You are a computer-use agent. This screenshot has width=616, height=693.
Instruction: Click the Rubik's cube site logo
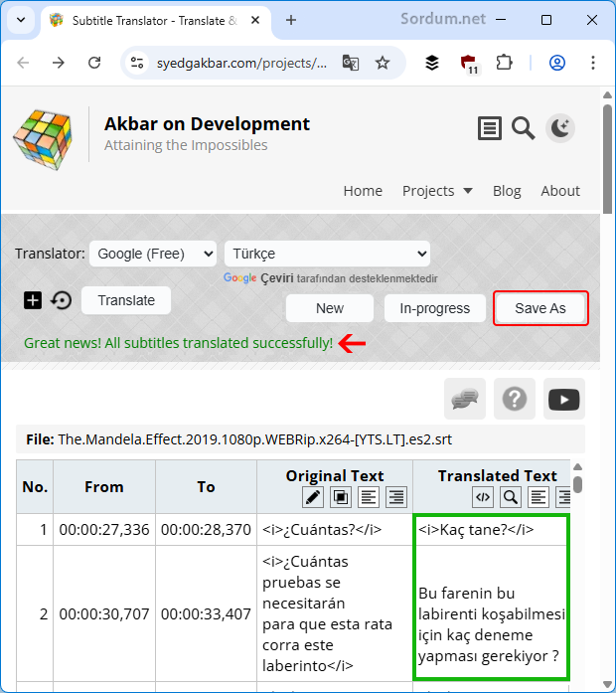[43, 139]
